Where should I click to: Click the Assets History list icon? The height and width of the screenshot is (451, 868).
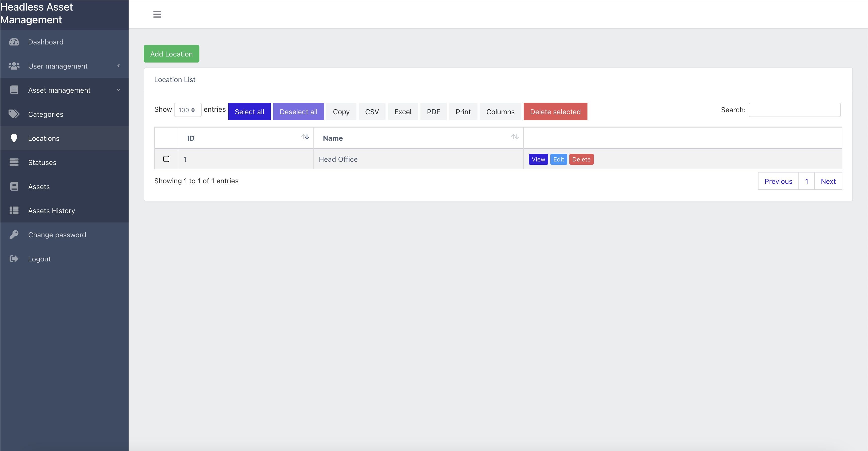pos(14,210)
